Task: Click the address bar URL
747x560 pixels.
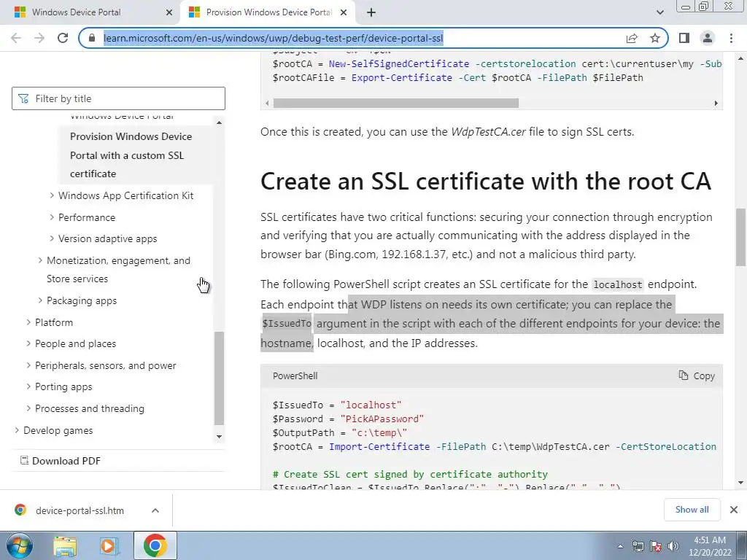Action: [x=273, y=38]
